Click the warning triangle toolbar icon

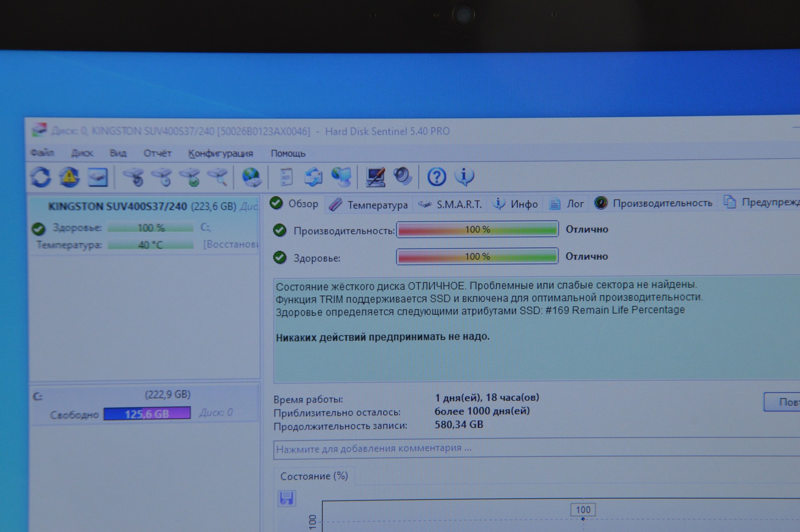click(x=69, y=176)
